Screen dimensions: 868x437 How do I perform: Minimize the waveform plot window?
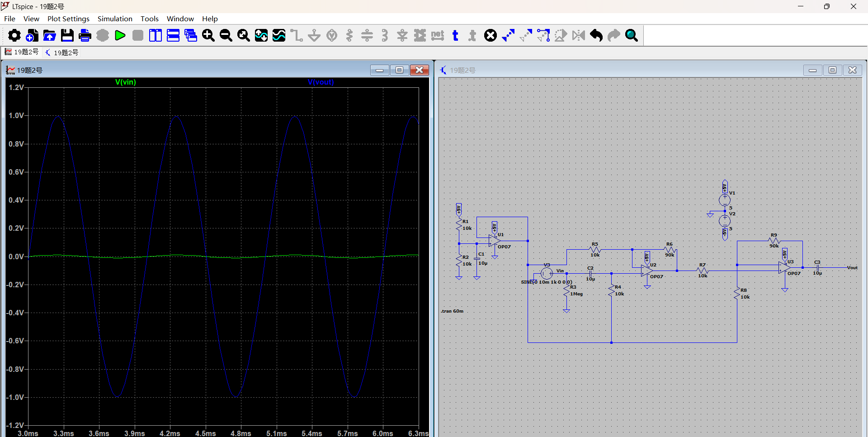click(380, 70)
